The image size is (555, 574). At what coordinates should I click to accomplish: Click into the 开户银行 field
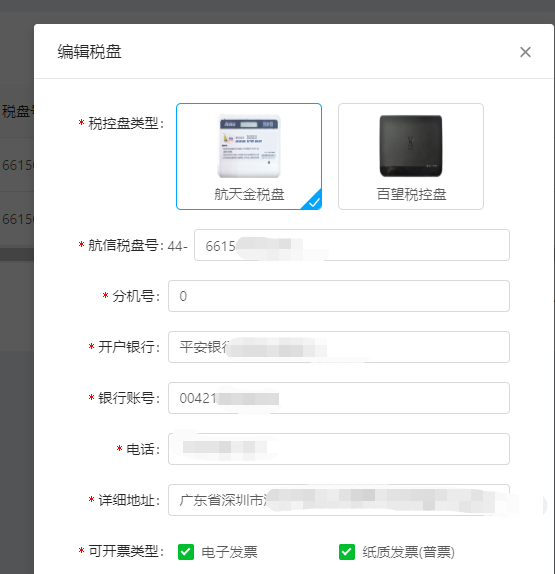click(339, 347)
